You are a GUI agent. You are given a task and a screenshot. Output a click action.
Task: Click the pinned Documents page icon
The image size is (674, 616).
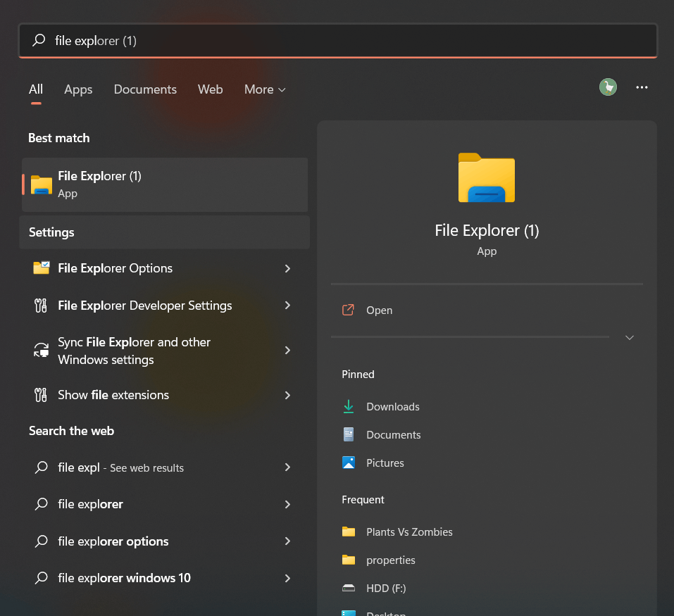(349, 434)
